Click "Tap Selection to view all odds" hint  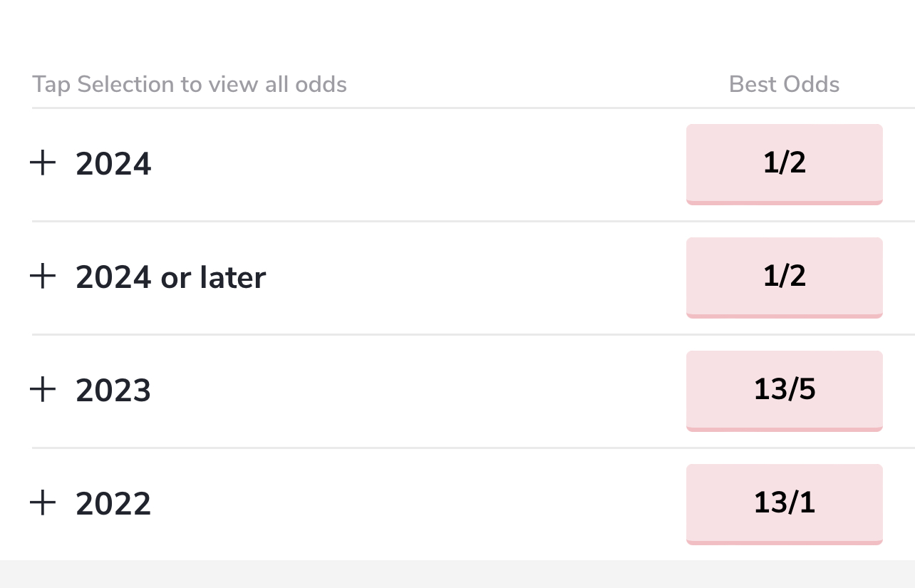pyautogui.click(x=190, y=84)
